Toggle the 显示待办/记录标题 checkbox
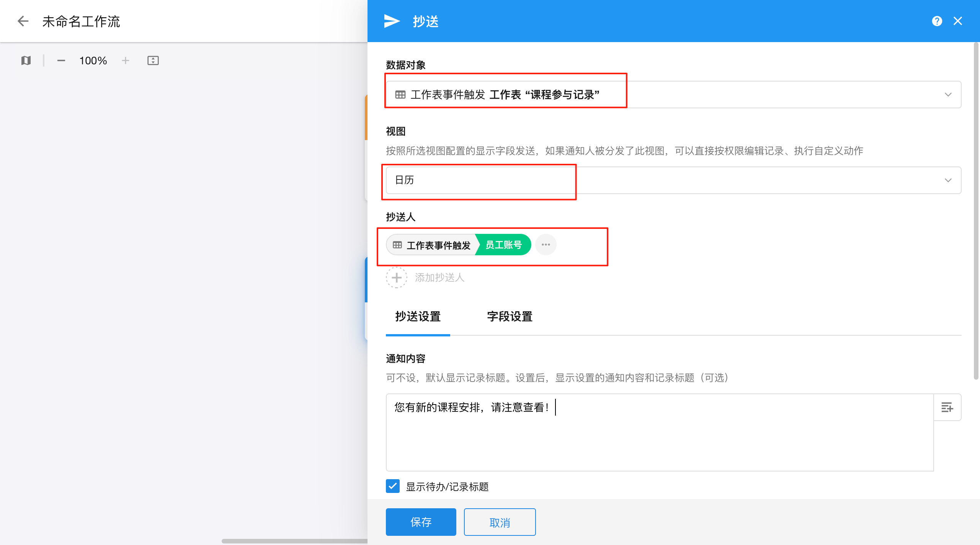Viewport: 980px width, 545px height. tap(393, 486)
